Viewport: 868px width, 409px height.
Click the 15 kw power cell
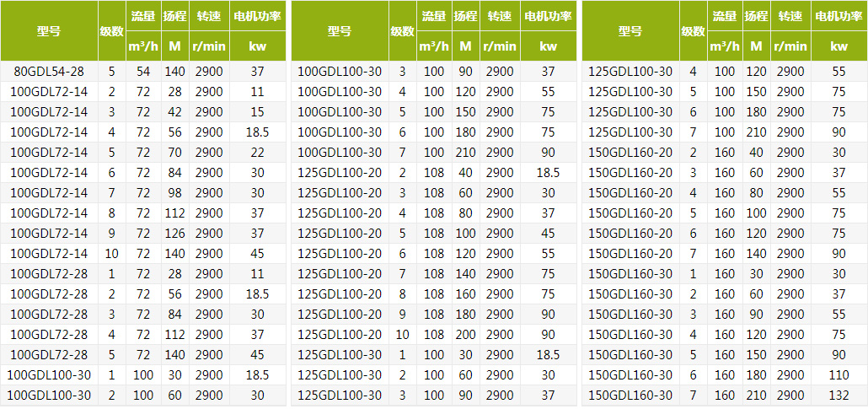click(258, 112)
